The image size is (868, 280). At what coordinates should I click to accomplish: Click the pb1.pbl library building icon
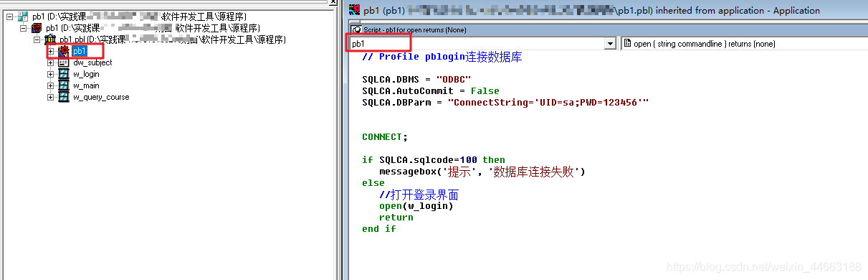point(50,39)
